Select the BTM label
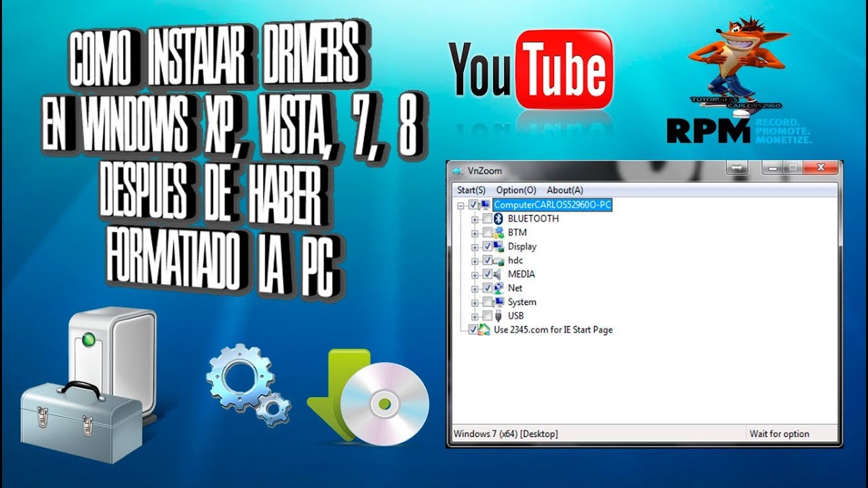This screenshot has width=868, height=488. (517, 232)
